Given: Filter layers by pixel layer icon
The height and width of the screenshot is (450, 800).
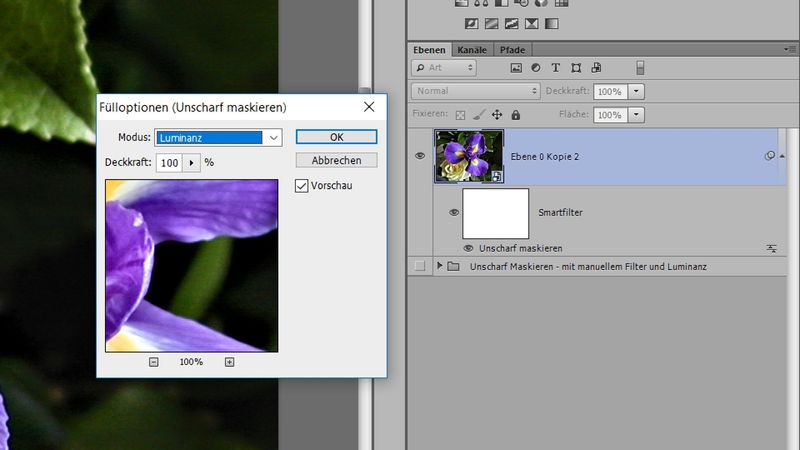Looking at the screenshot, I should pyautogui.click(x=516, y=68).
